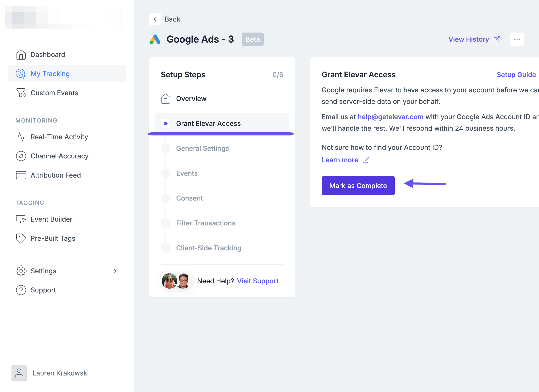Select the General Settings step
Screen dimensions: 539x392
pyautogui.click(x=222, y=148)
